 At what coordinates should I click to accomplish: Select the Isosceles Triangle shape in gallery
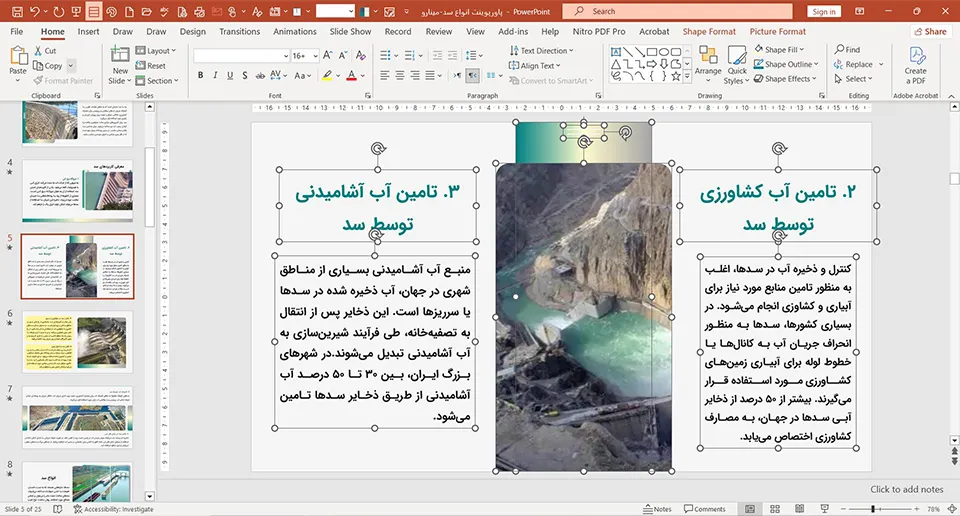click(x=616, y=64)
